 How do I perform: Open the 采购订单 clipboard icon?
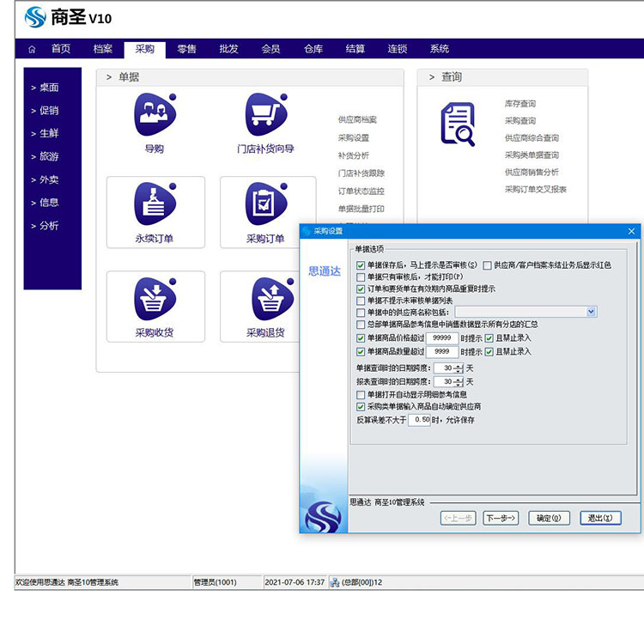(266, 204)
